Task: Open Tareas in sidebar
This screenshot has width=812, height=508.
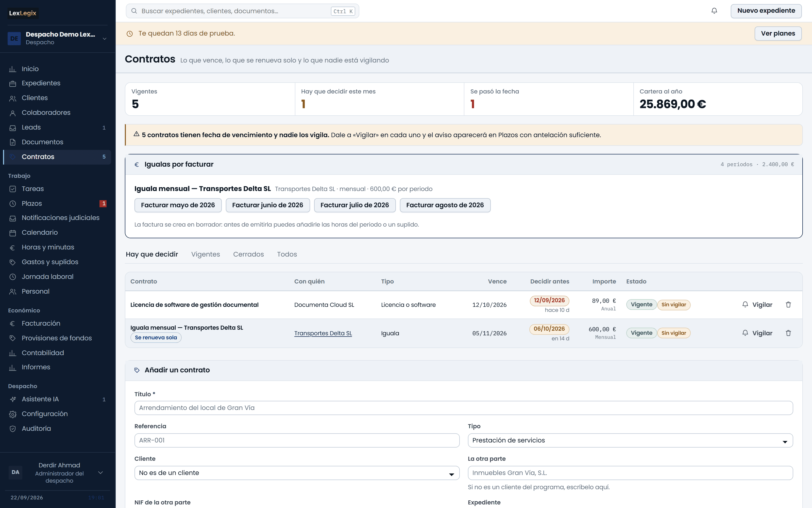Action: click(x=57, y=189)
